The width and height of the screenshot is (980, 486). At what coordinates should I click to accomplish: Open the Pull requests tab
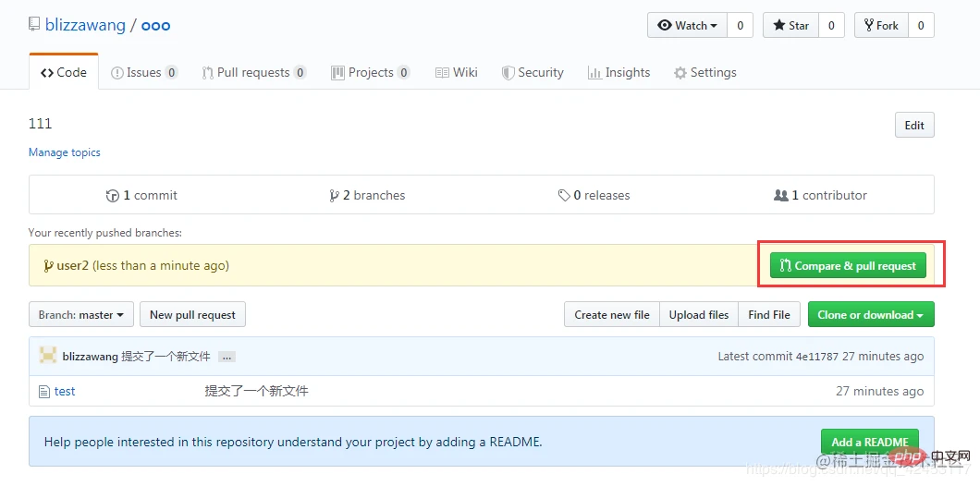253,73
